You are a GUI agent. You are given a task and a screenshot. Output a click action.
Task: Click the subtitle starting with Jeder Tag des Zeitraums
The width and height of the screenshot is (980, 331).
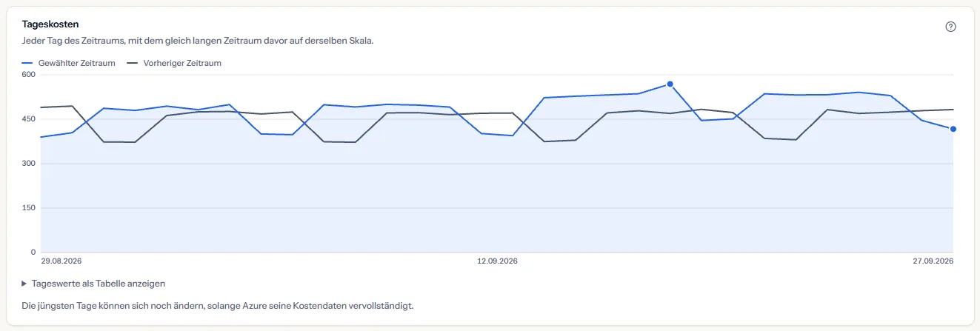point(198,41)
